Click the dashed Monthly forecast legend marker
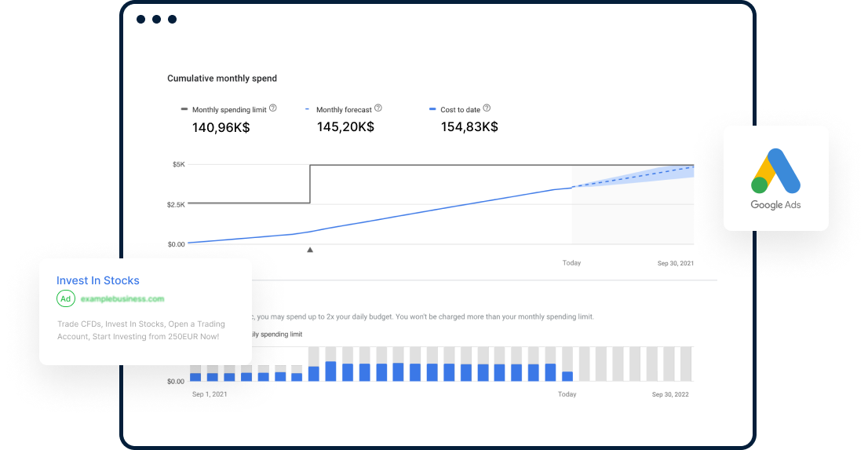Viewport: 868px width, 450px height. pyautogui.click(x=308, y=110)
